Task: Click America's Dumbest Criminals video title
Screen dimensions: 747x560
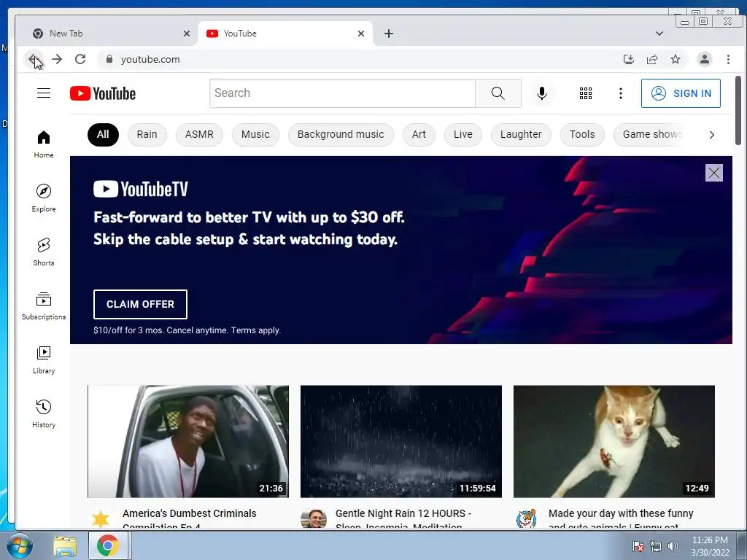Action: pos(190,518)
